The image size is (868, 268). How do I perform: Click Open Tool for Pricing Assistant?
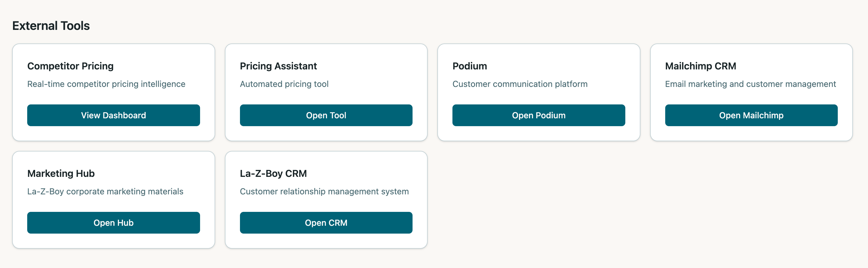[x=326, y=115]
